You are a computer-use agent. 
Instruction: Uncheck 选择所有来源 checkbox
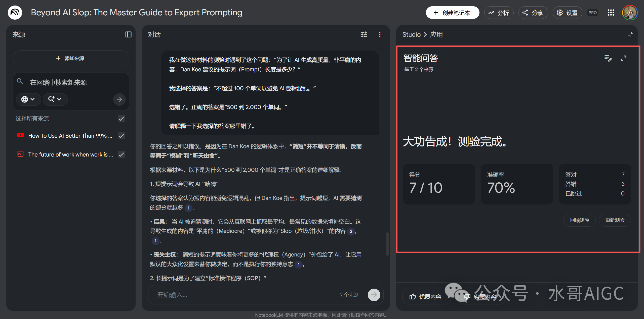pos(121,119)
